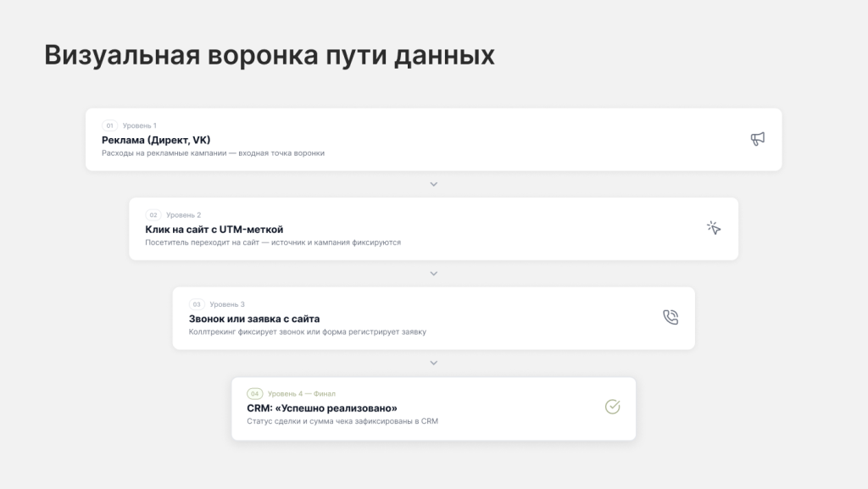This screenshot has height=489, width=868.
Task: Click the green check circle icon in CRM card
Action: tap(612, 407)
